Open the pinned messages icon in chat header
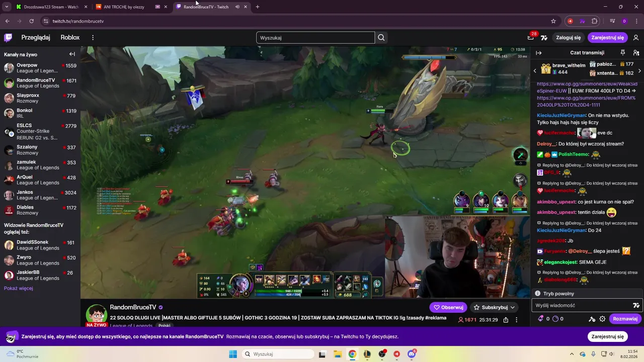This screenshot has height=362, width=644. [x=623, y=53]
